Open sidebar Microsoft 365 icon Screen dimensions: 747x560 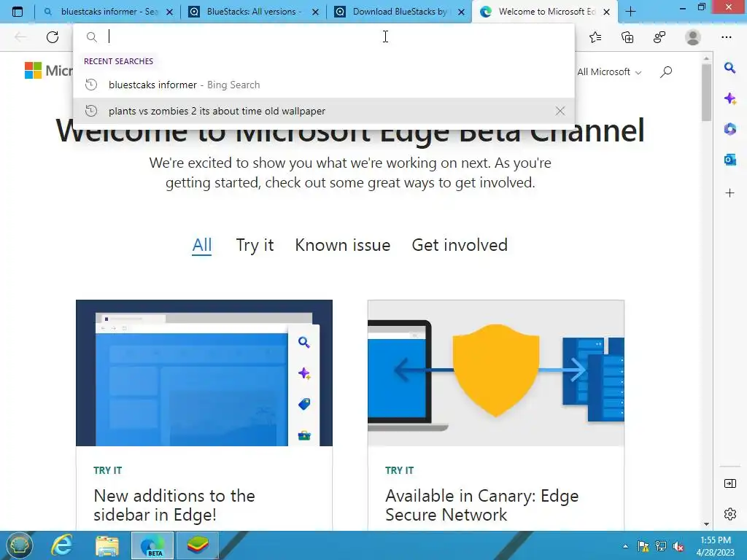pos(729,129)
